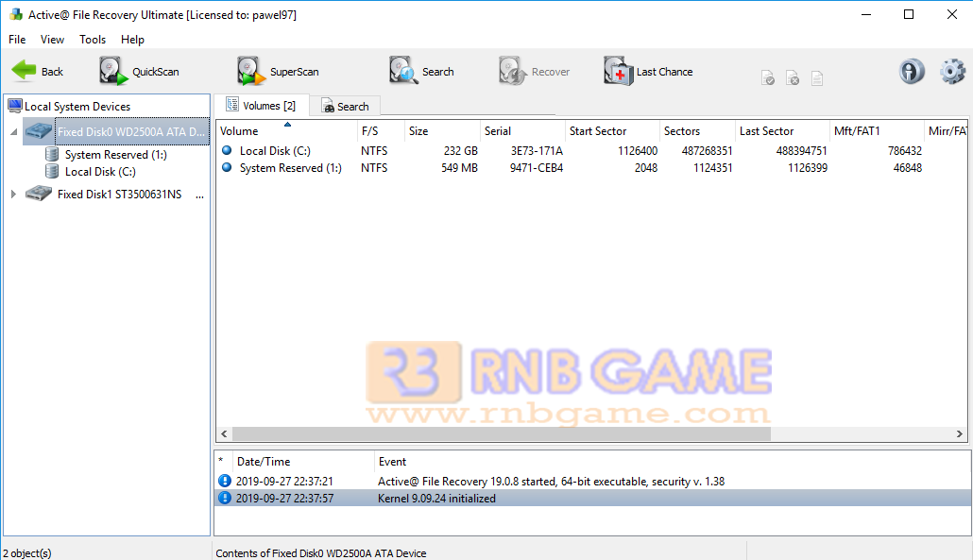Click the Local Disk (C:) volume icon in tree

[53, 171]
